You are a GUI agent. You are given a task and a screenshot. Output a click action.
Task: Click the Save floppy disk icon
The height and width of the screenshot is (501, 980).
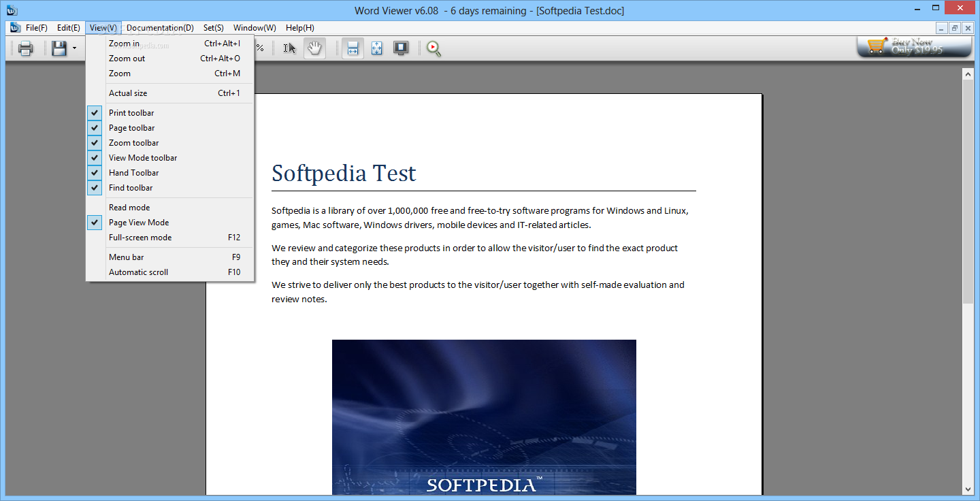point(59,48)
